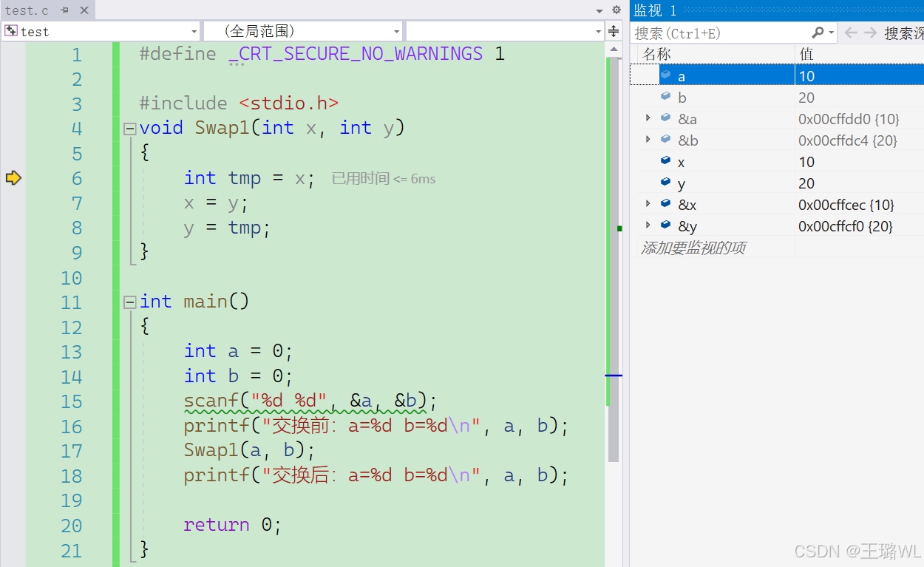This screenshot has width=924, height=567.
Task: Collapse the Swap1 function fold marker
Action: pyautogui.click(x=130, y=129)
